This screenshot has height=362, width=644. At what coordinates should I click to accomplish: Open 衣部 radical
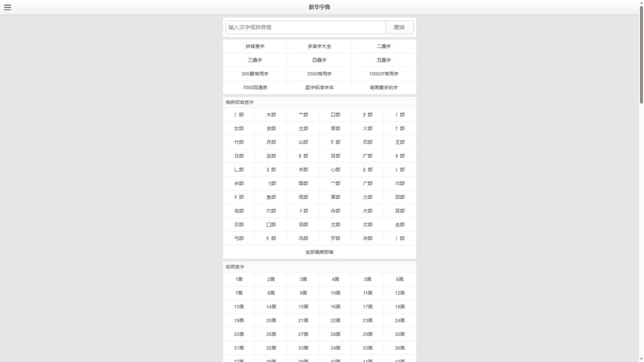point(368,239)
